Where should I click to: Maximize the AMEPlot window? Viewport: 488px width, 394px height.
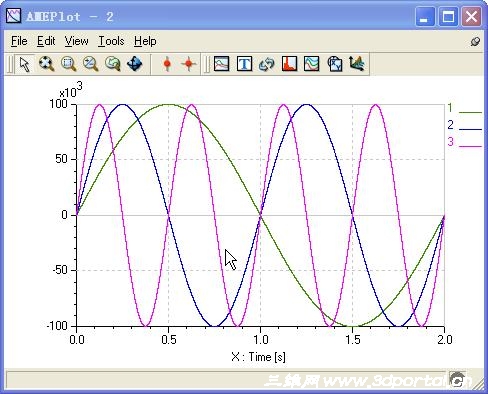[448, 16]
